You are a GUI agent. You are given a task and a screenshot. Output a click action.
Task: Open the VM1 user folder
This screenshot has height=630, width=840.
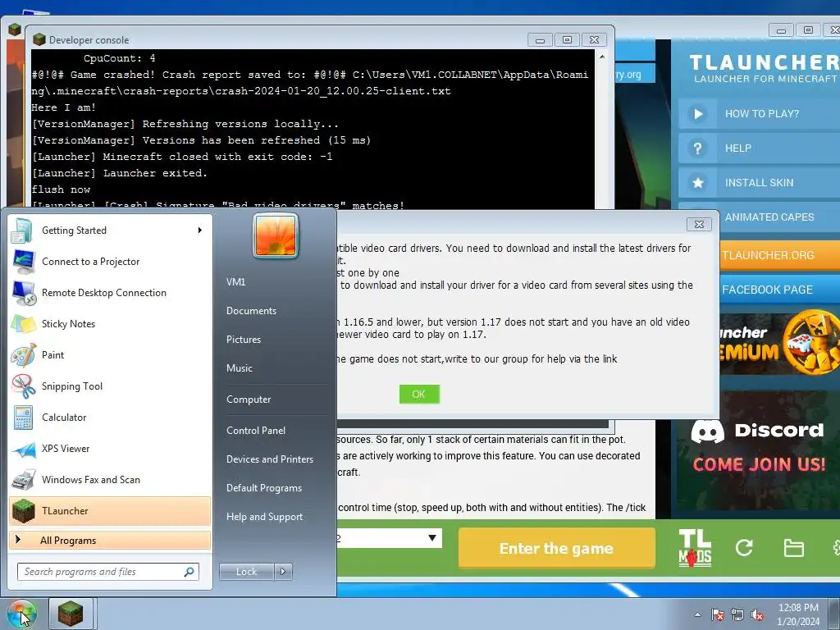pyautogui.click(x=235, y=282)
